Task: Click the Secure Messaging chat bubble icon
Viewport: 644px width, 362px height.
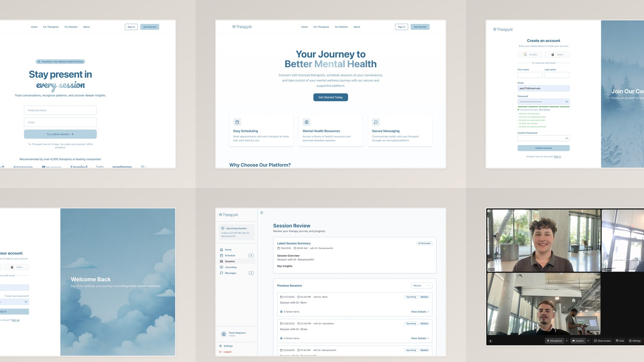Action: pyautogui.click(x=376, y=122)
